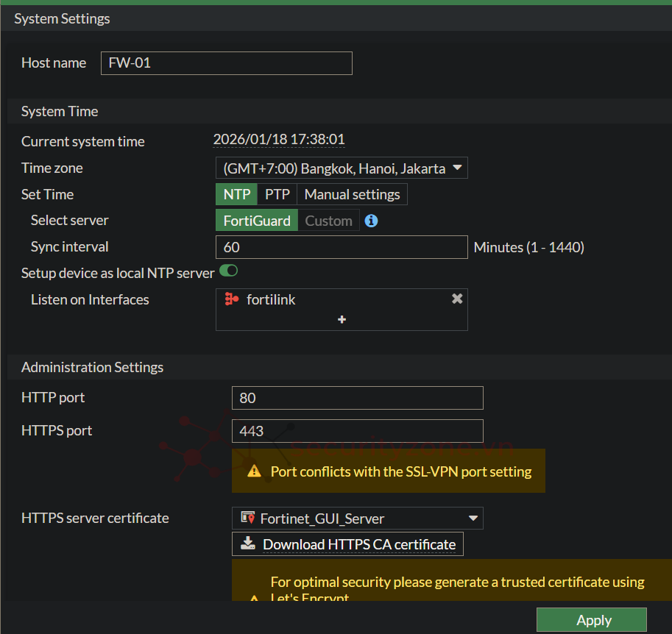Click the Sync interval input field
The image size is (672, 634).
tap(342, 247)
